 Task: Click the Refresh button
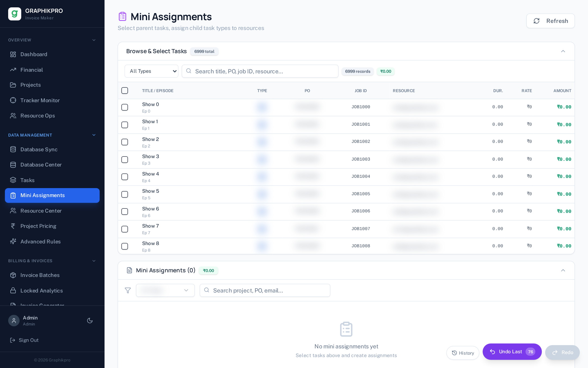[x=550, y=21]
